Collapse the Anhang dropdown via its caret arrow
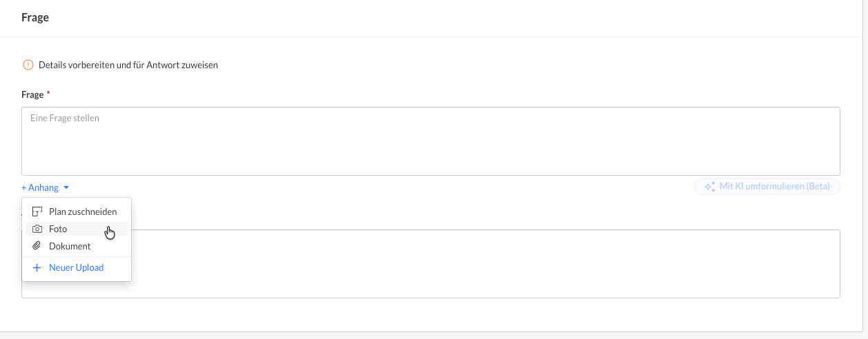The height and width of the screenshot is (339, 868). point(66,187)
